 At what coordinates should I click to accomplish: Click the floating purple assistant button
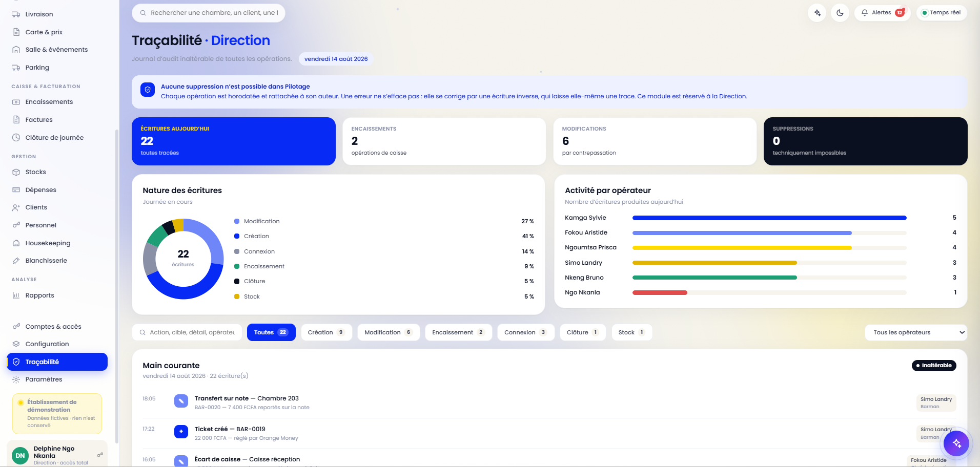point(956,443)
